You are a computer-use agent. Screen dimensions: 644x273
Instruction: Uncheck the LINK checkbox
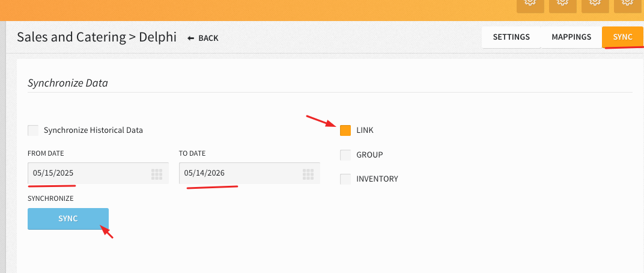[x=345, y=130]
